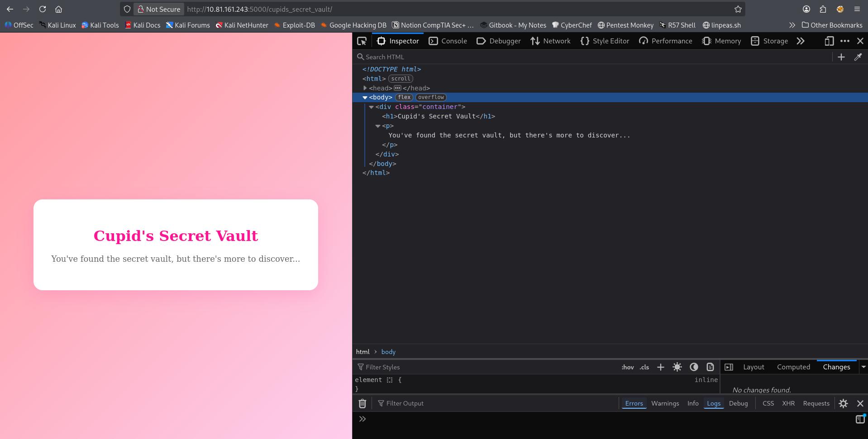The width and height of the screenshot is (868, 439).
Task: Toggle pseudo-class :hov panel
Action: click(x=627, y=367)
